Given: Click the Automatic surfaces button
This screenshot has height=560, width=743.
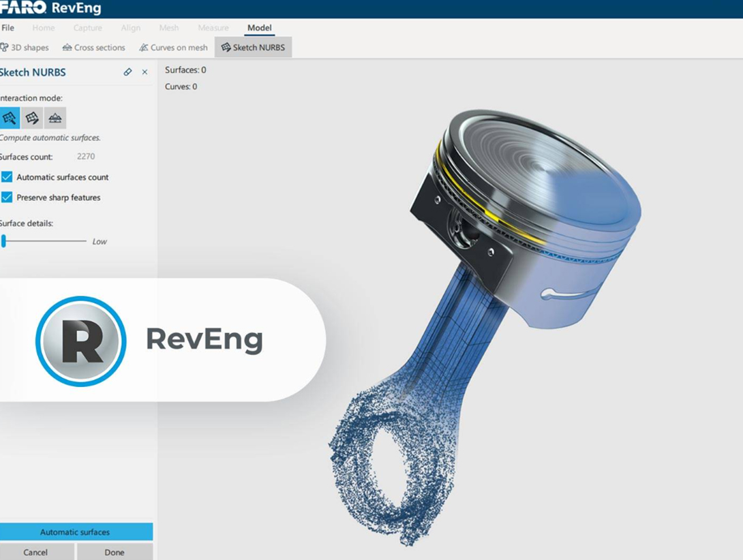Looking at the screenshot, I should pyautogui.click(x=75, y=532).
